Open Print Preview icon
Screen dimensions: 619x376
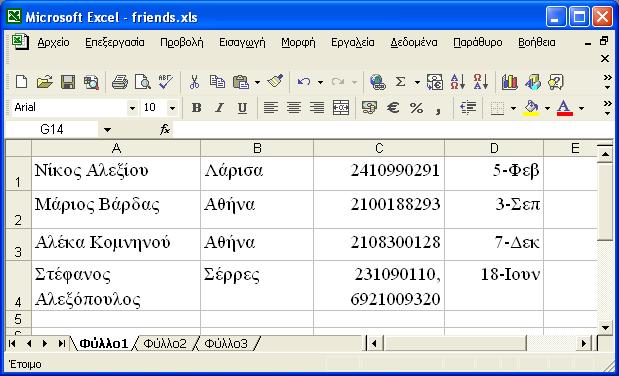click(143, 82)
